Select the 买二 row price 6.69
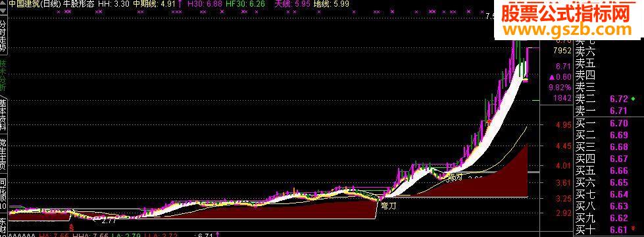Viewport: 644px width, 237px height. tap(618, 135)
